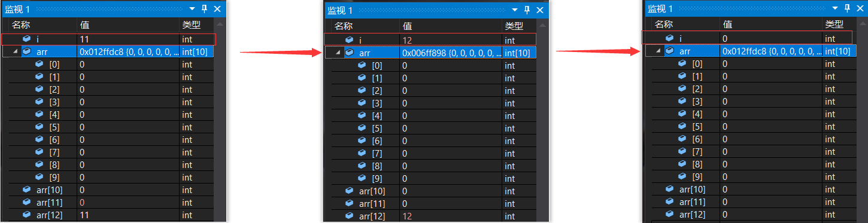This screenshot has height=223, width=868.
Task: Click [9] cube icon in window where i is 0
Action: coord(682,176)
